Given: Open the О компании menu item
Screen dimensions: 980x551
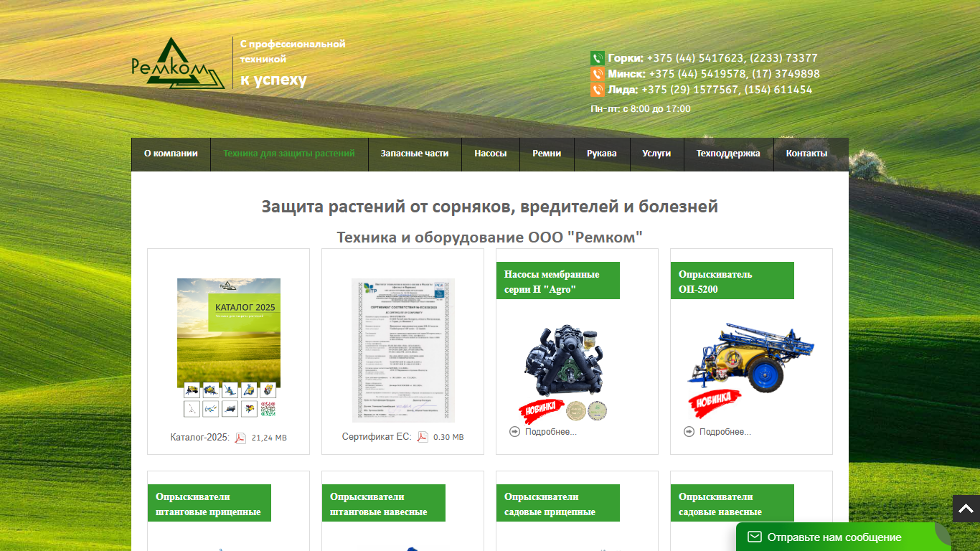Looking at the screenshot, I should coord(171,154).
